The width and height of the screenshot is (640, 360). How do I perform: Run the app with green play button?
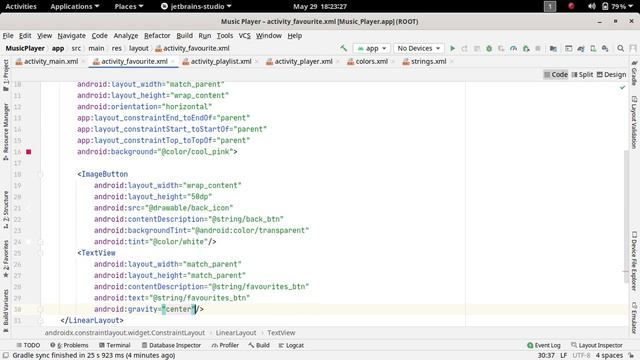(x=452, y=48)
